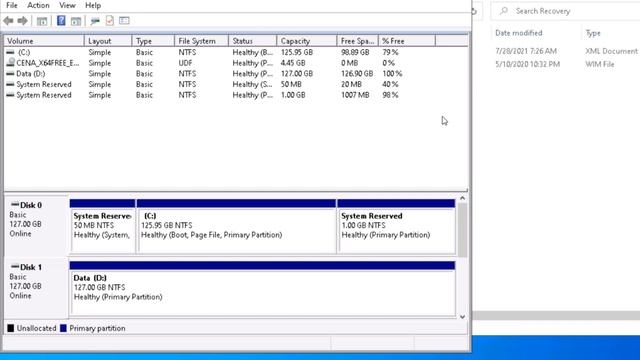The height and width of the screenshot is (360, 640).
Task: Click the Recovery window horizontal scrollbar
Action: (556, 316)
